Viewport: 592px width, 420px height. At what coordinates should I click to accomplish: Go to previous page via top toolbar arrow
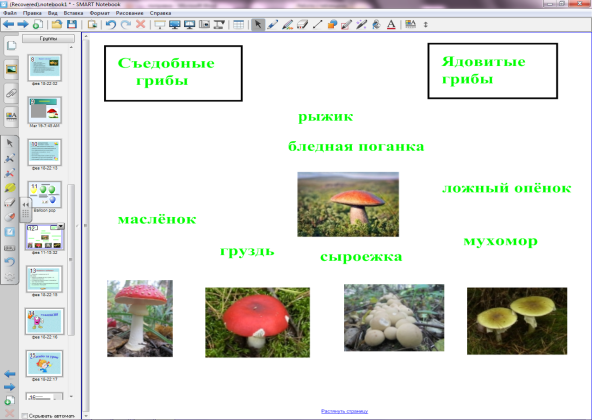click(x=8, y=25)
